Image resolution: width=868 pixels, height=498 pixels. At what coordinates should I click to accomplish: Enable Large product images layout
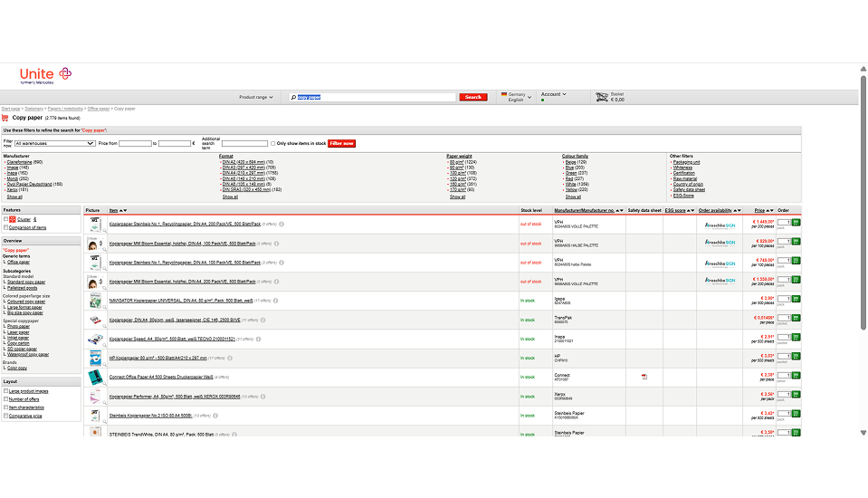(x=6, y=391)
